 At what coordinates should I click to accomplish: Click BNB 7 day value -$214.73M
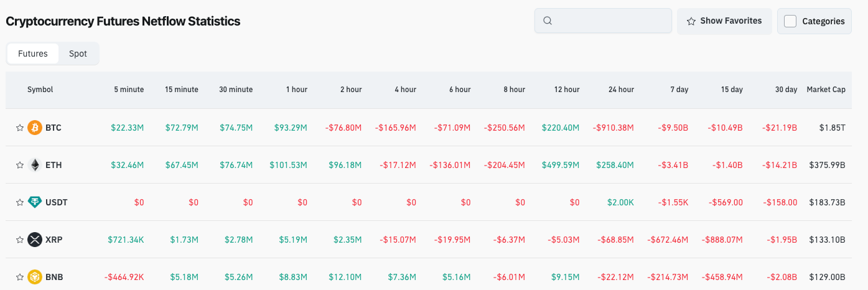click(x=668, y=277)
